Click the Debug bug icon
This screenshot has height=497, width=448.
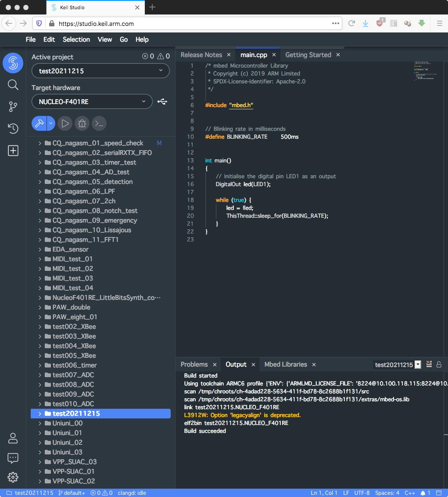pos(82,123)
